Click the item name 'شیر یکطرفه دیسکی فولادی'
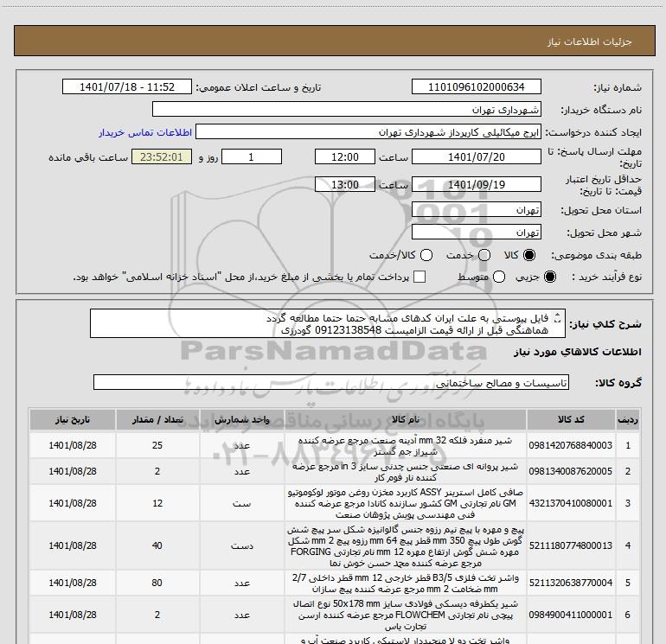 coord(405,615)
